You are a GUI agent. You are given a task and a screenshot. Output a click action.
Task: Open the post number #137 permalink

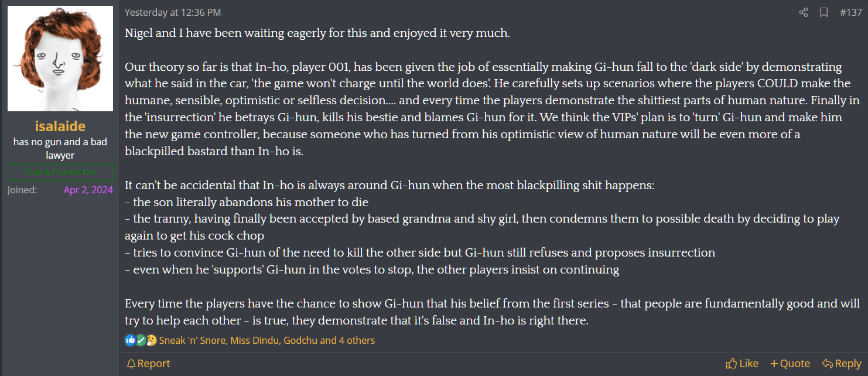coord(850,12)
